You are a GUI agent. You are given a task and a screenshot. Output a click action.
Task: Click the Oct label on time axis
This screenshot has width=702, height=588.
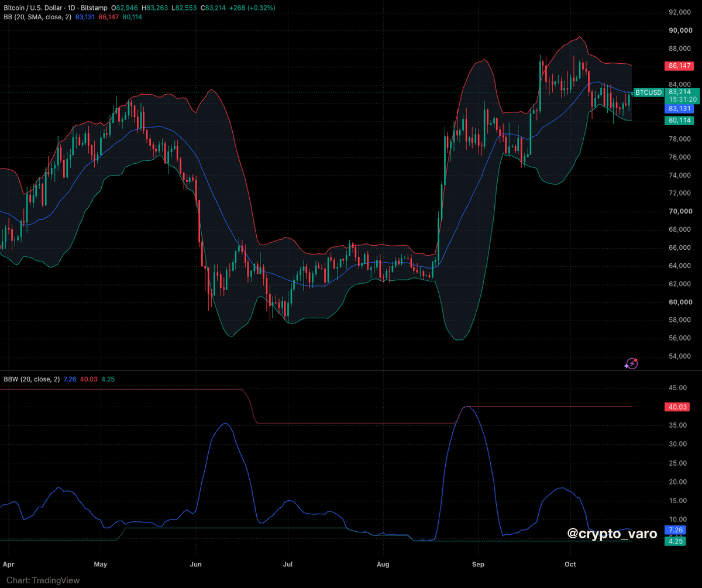coord(570,565)
